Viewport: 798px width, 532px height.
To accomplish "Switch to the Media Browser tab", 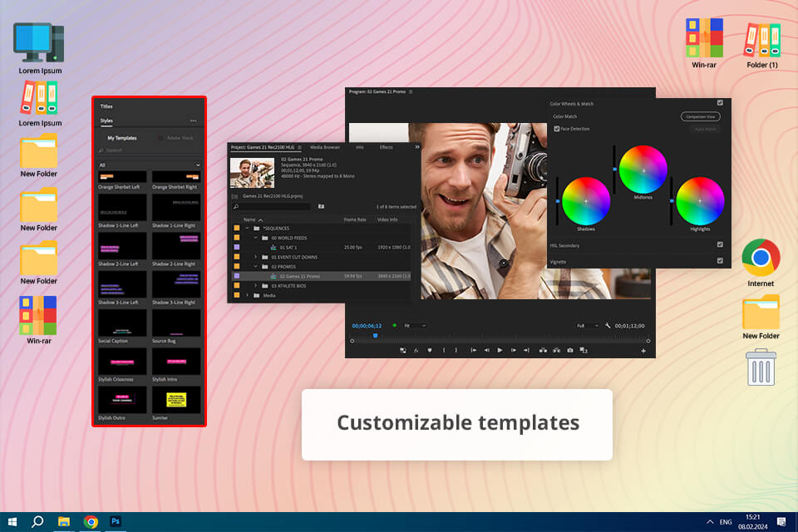I will [x=325, y=147].
